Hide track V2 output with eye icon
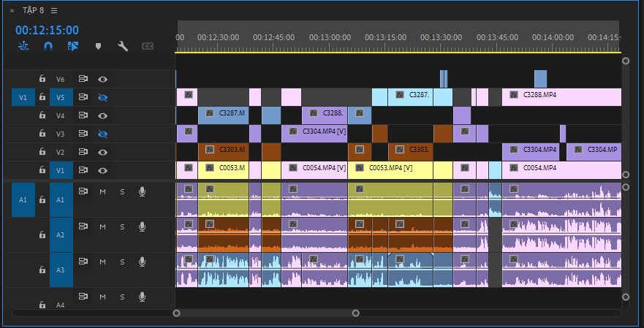The height and width of the screenshot is (328, 644). [x=102, y=152]
